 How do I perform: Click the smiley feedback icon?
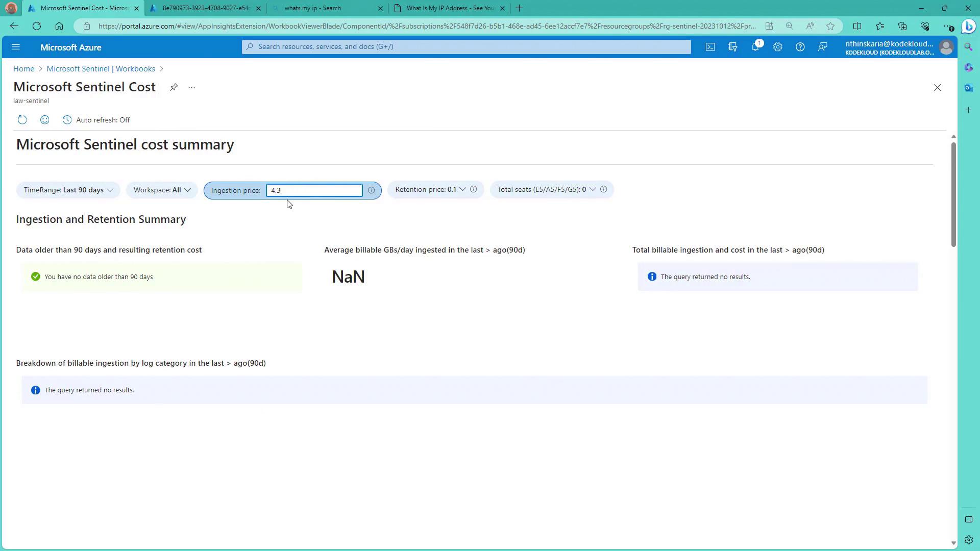point(44,120)
